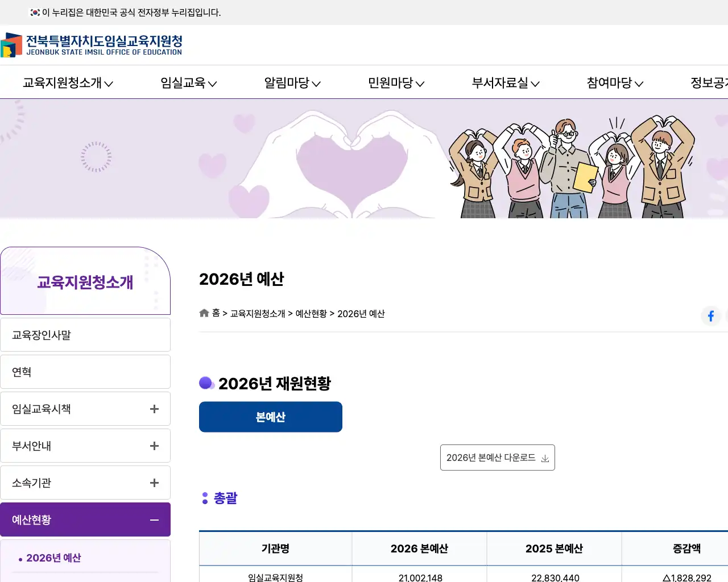Expand 임실교육시책 using the plus icon
The width and height of the screenshot is (728, 582).
pos(154,409)
